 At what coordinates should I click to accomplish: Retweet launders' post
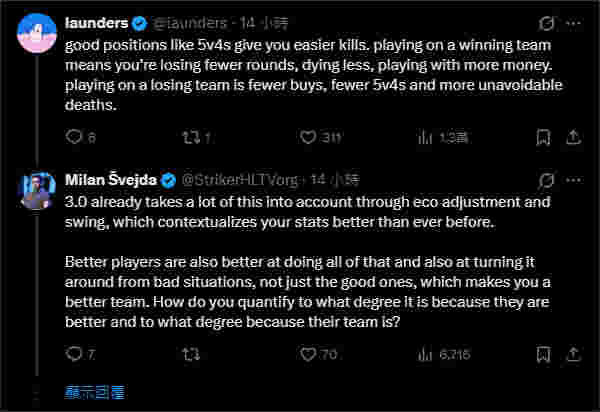tap(192, 137)
